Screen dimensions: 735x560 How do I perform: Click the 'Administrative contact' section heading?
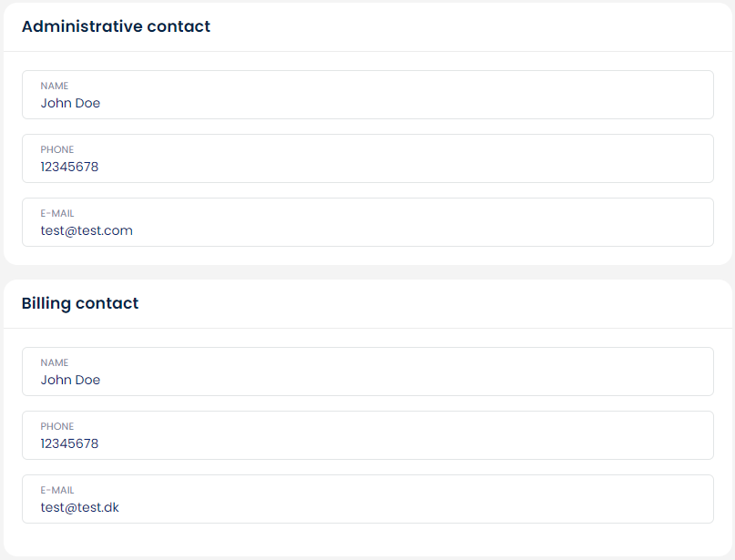[x=116, y=26]
